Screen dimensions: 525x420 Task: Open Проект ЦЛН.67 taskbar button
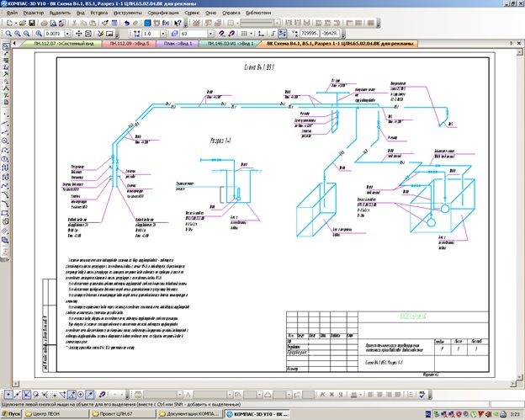pyautogui.click(x=123, y=413)
